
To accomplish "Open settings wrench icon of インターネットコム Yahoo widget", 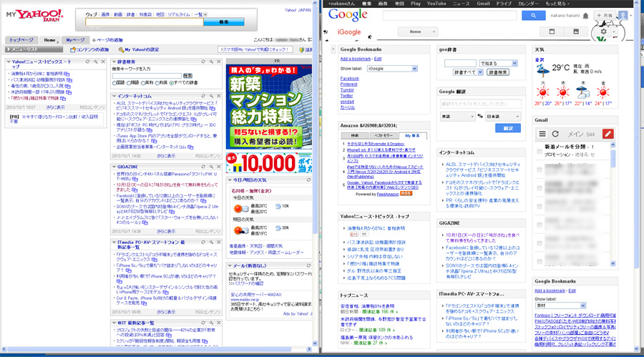I will (211, 96).
